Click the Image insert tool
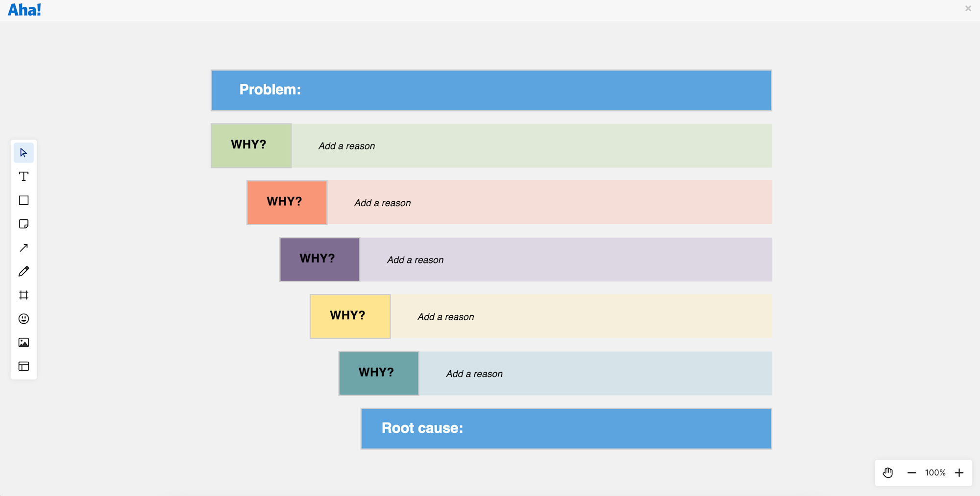980x496 pixels. (x=23, y=342)
